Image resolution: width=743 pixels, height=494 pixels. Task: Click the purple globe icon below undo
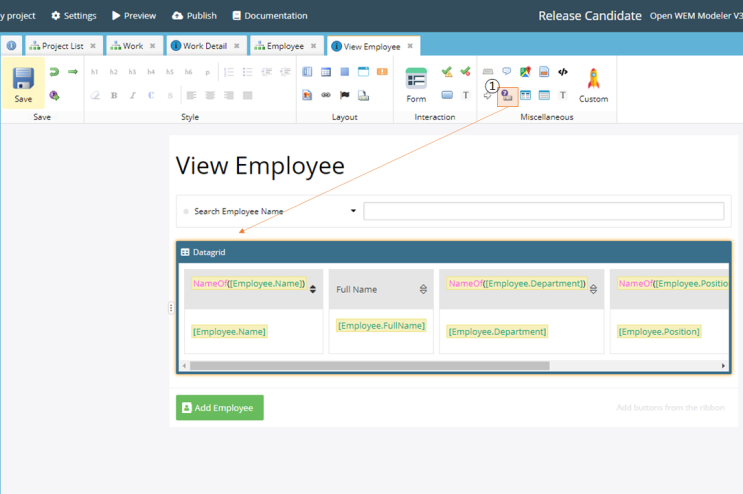coord(54,96)
